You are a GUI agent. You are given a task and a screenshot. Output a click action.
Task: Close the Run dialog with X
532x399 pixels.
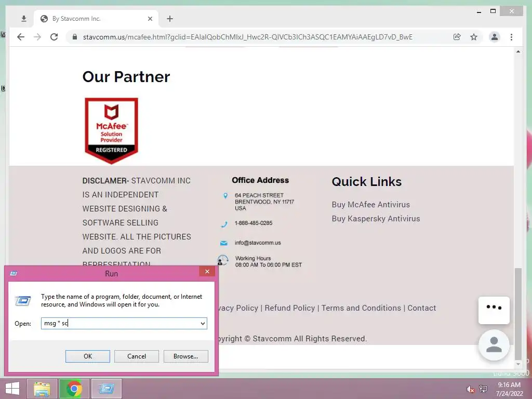pos(207,271)
